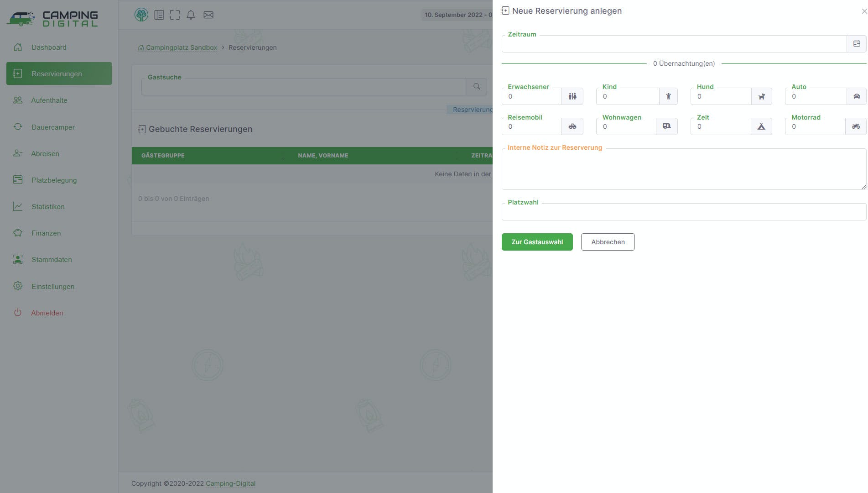868x493 pixels.
Task: Open Dauercamper menu item
Action: click(x=59, y=127)
